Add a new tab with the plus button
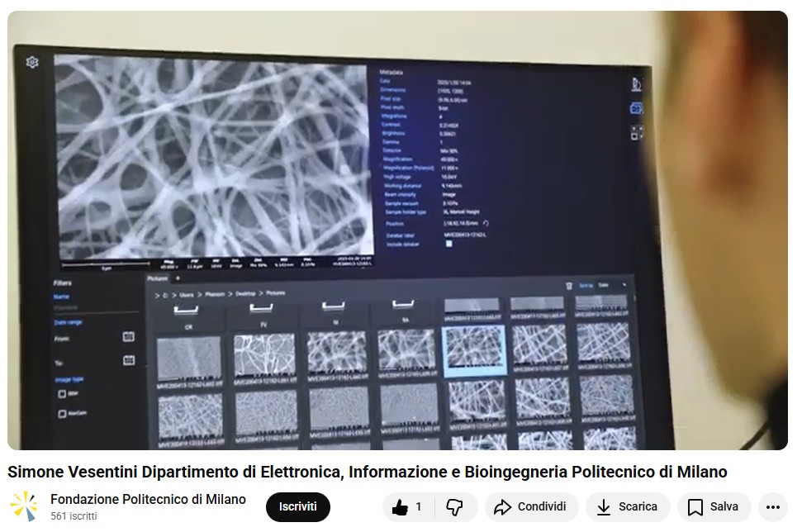 coord(178,278)
